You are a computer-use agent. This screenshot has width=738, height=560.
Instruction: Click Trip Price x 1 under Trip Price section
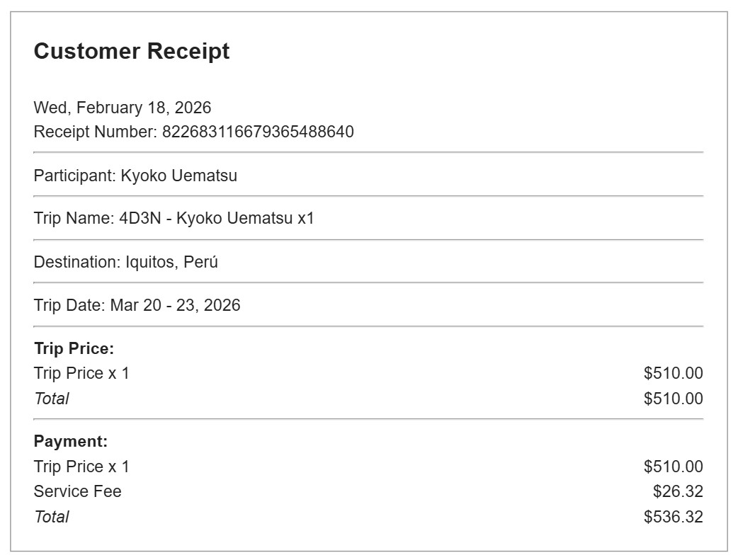(x=81, y=373)
